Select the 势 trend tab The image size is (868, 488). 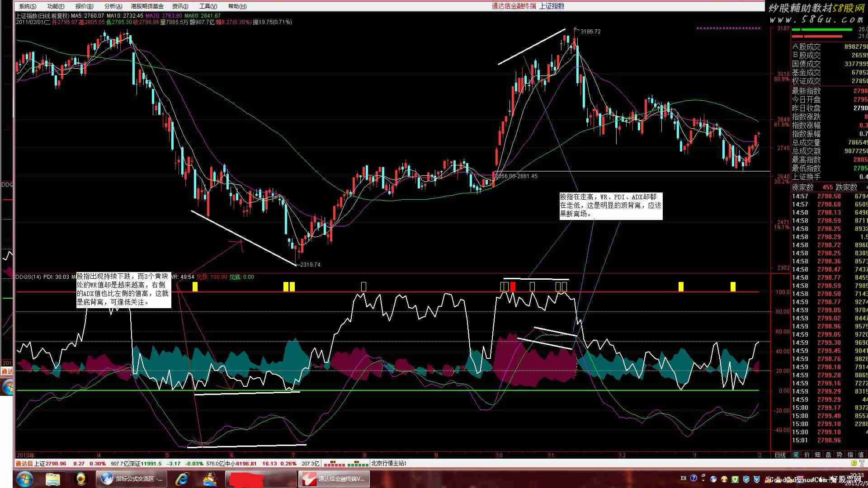click(x=839, y=455)
